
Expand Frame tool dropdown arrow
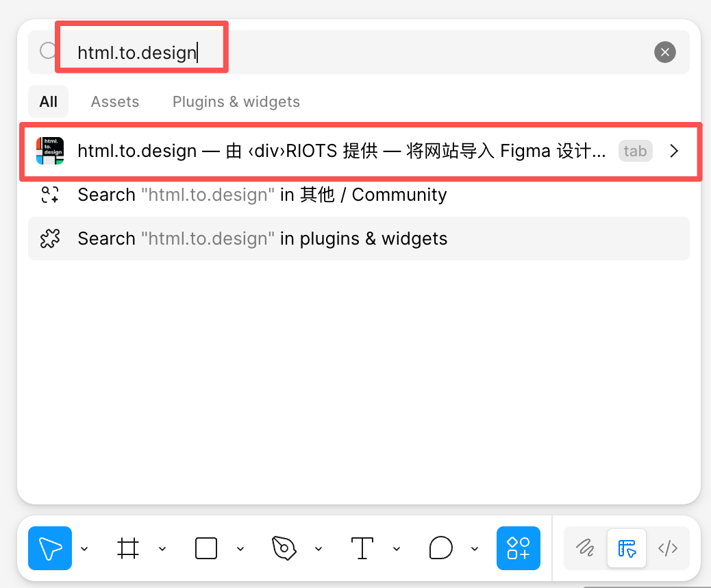point(162,549)
